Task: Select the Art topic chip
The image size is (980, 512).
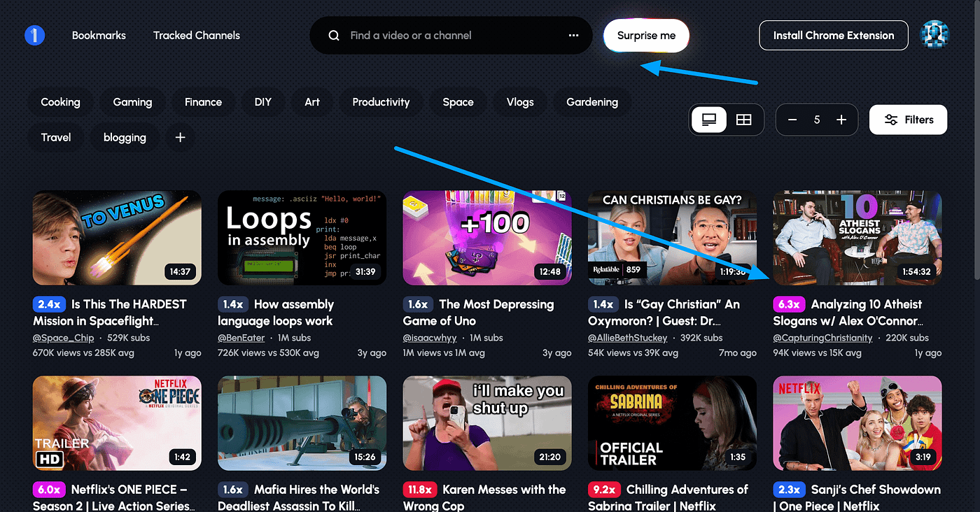Action: tap(312, 102)
